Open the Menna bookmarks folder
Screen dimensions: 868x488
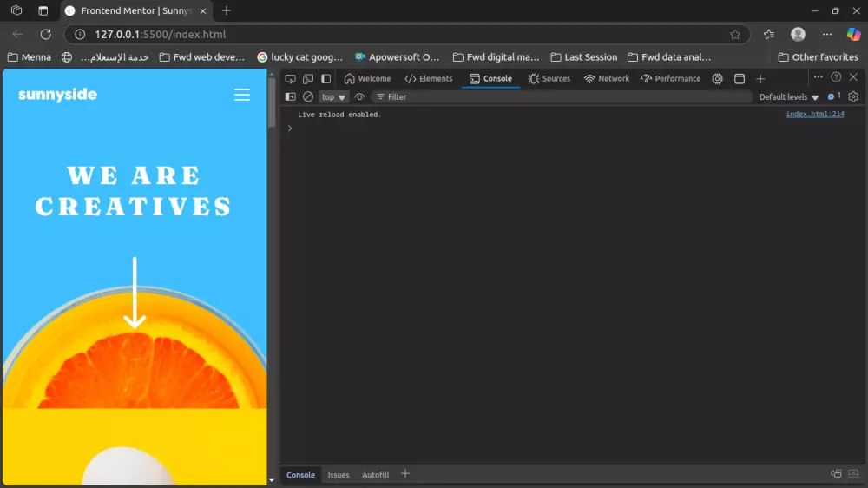coord(30,57)
